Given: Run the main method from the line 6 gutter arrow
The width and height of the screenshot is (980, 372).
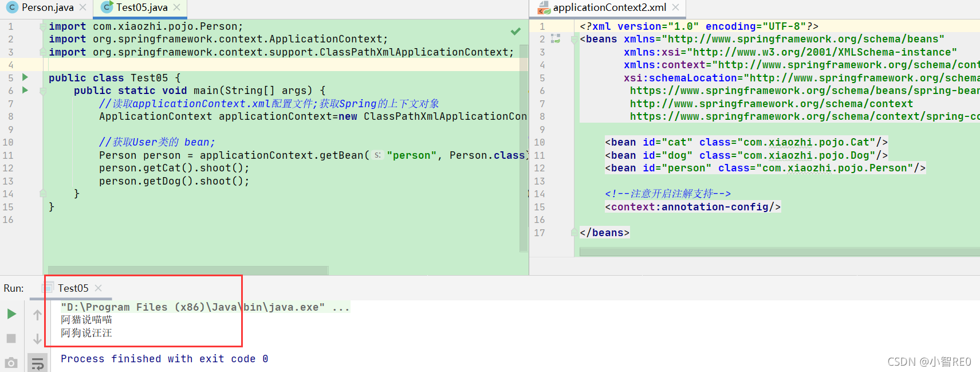Looking at the screenshot, I should pyautogui.click(x=25, y=90).
